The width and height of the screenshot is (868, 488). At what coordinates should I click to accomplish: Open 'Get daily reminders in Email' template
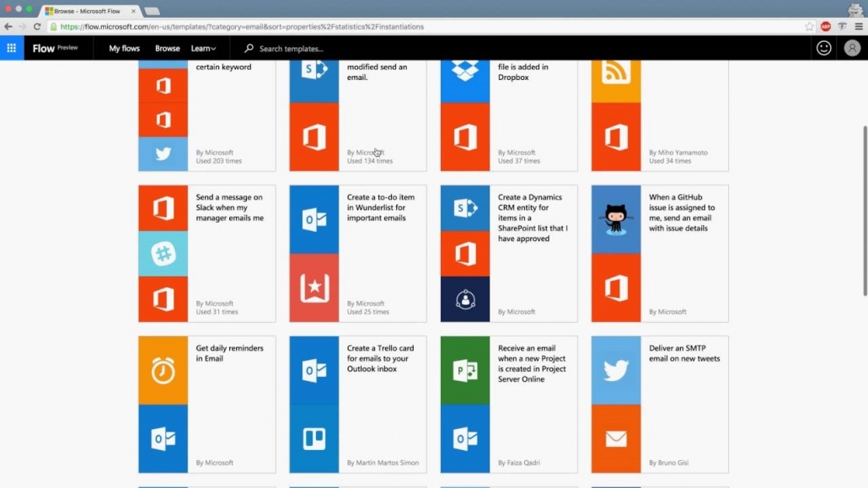click(229, 353)
